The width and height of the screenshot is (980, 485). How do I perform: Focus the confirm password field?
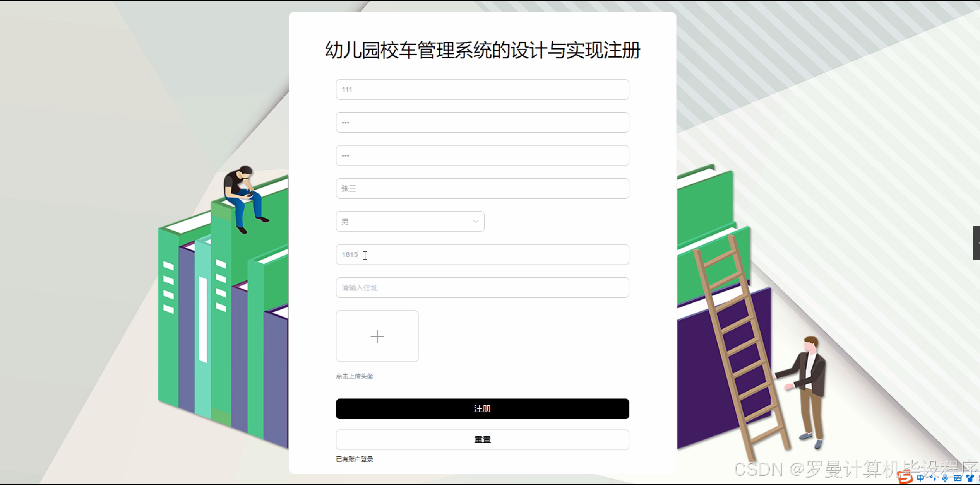point(482,155)
